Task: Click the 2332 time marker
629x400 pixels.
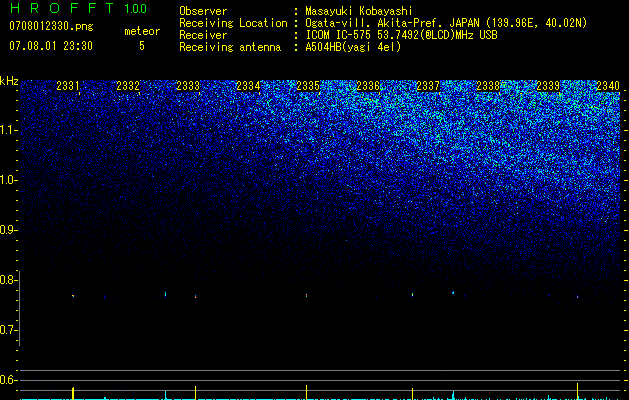Action: pyautogui.click(x=128, y=86)
